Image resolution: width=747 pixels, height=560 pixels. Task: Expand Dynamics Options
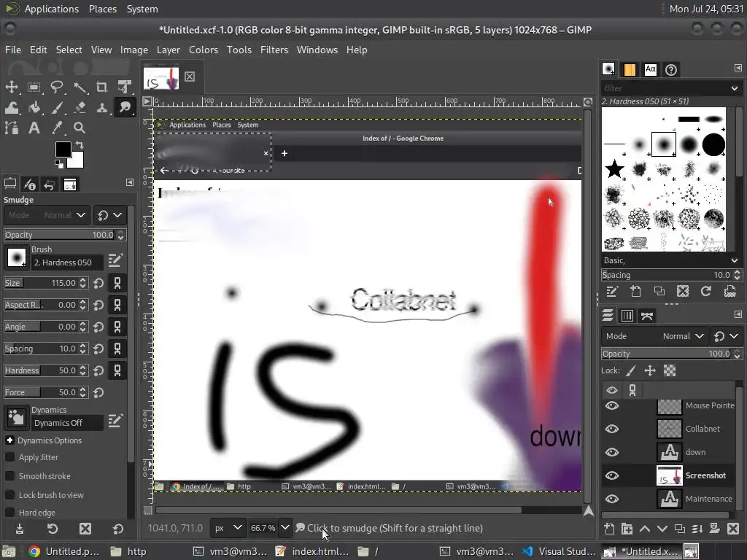(x=9, y=440)
